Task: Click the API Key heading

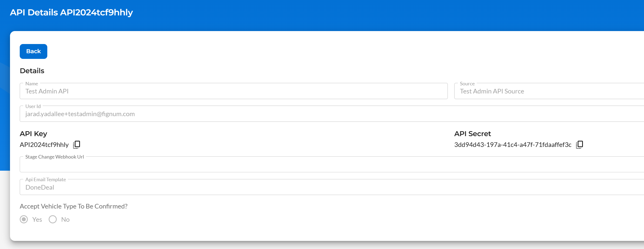Action: [x=33, y=133]
